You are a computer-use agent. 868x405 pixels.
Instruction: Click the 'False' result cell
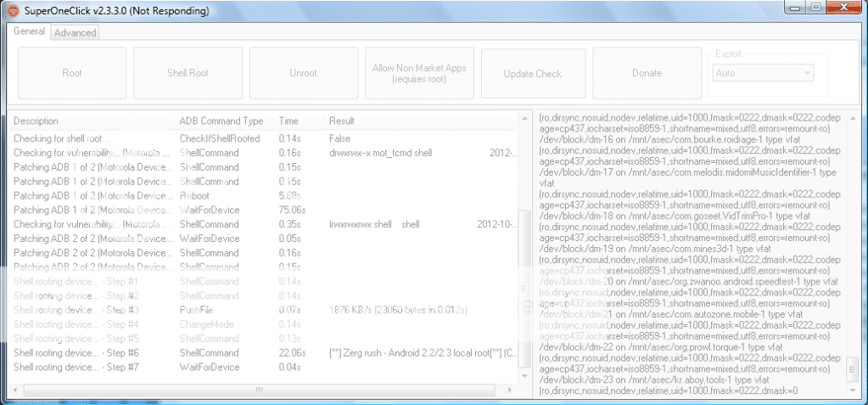click(339, 138)
